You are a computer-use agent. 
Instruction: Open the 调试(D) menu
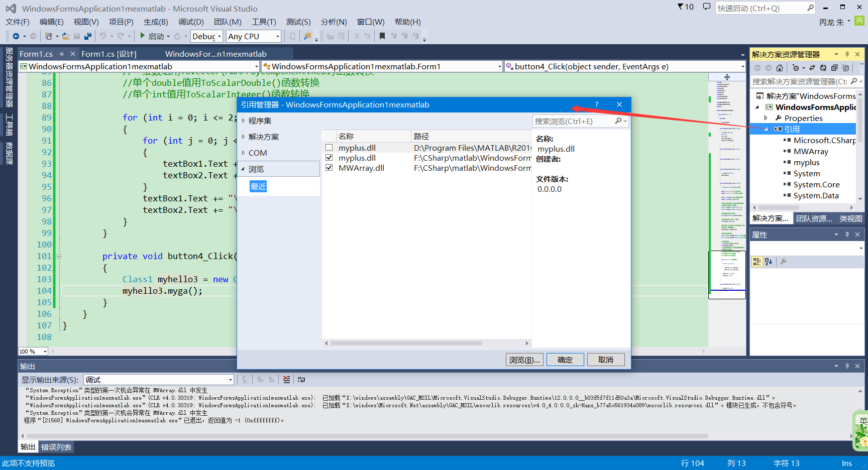[191, 22]
